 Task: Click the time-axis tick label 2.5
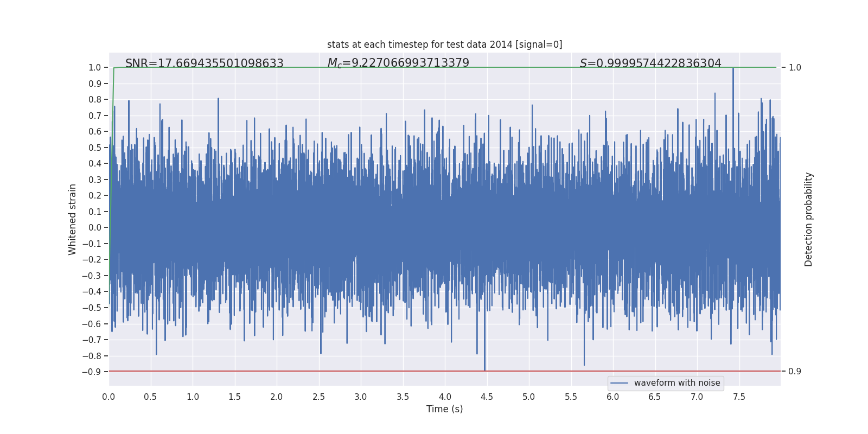tap(318, 397)
